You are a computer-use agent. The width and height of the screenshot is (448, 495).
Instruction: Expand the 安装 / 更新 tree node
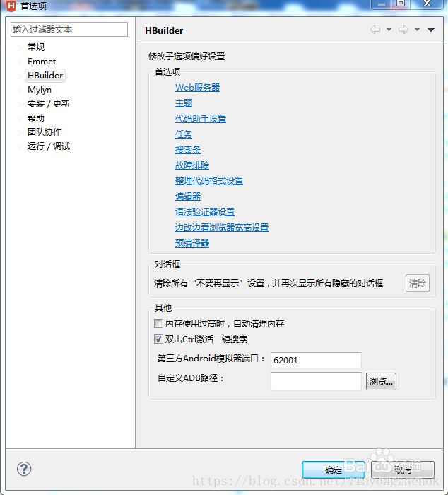[20, 104]
